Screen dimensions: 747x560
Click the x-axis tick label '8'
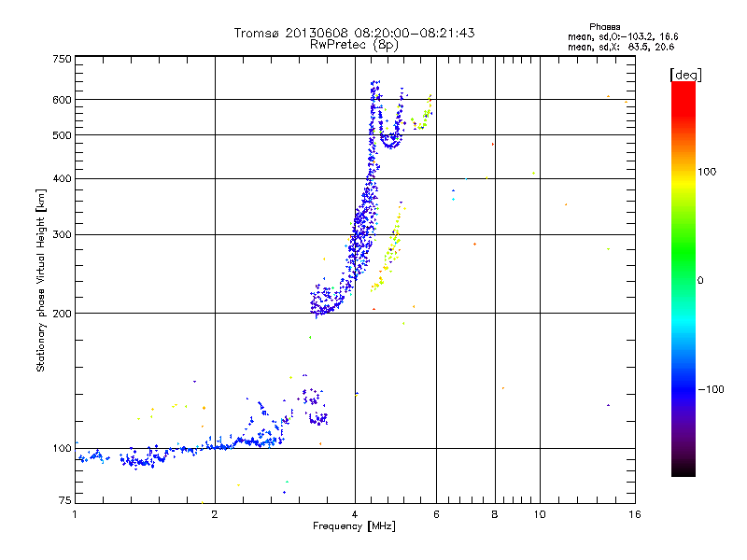click(495, 514)
